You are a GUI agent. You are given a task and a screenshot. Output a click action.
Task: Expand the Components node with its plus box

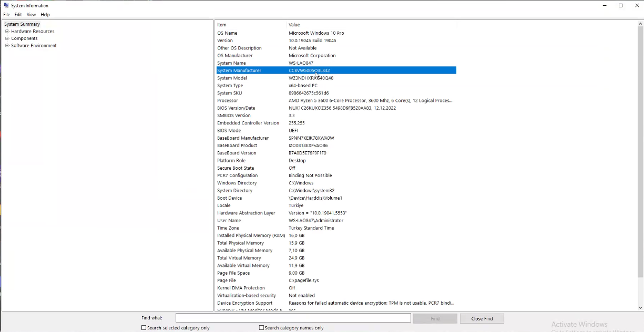[x=7, y=38]
